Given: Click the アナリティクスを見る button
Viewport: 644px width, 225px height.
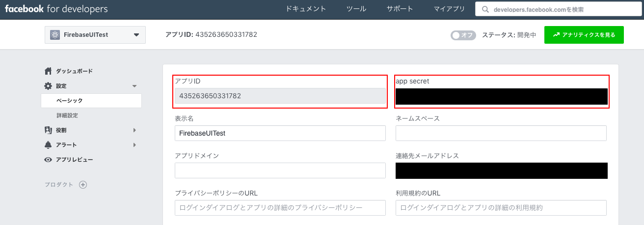Looking at the screenshot, I should 584,35.
